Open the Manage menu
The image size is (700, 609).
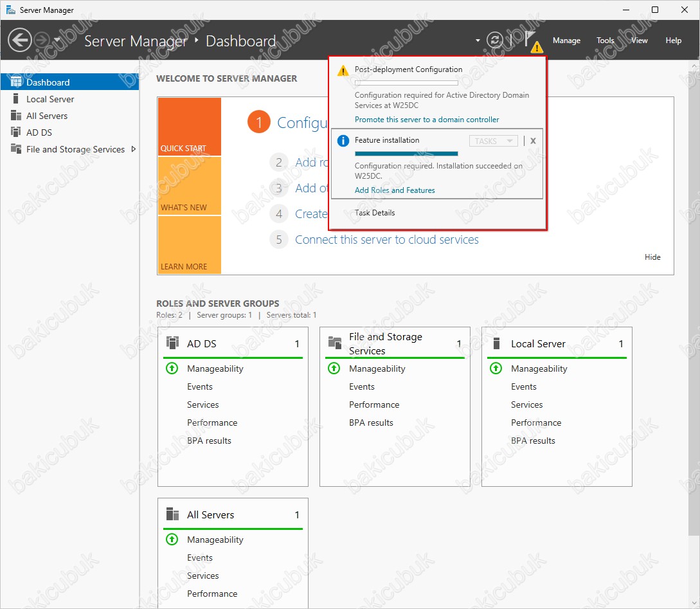click(566, 40)
